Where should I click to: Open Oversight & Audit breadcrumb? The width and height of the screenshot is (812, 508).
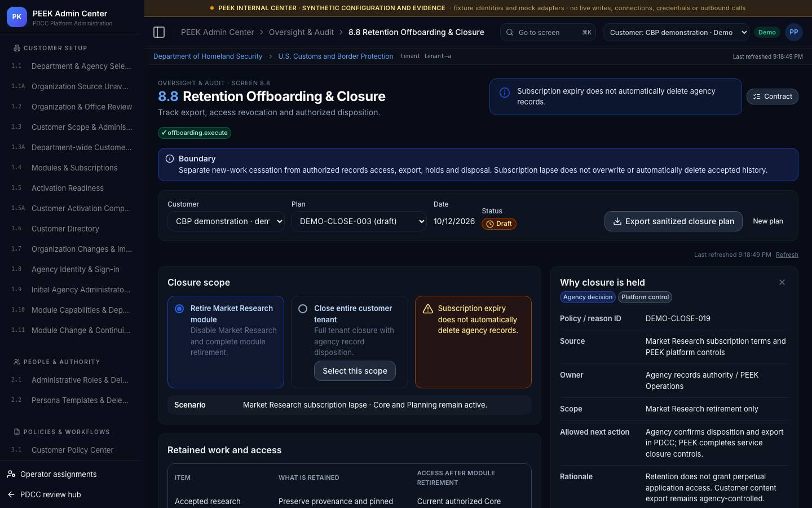coord(301,32)
